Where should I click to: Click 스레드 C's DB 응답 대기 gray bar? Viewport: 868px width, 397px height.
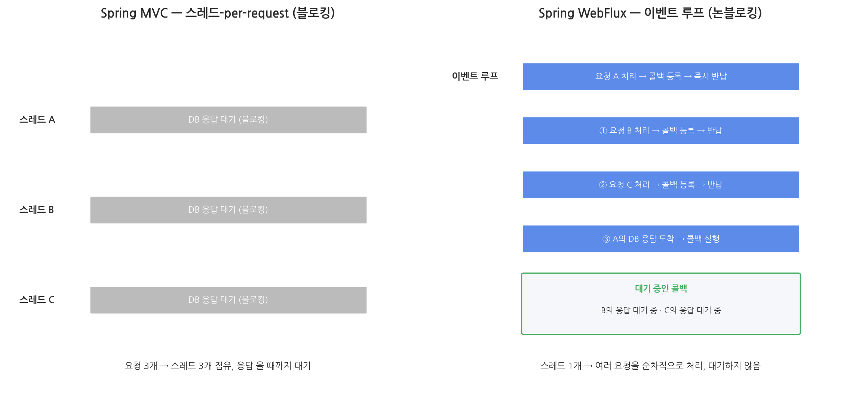click(x=228, y=300)
